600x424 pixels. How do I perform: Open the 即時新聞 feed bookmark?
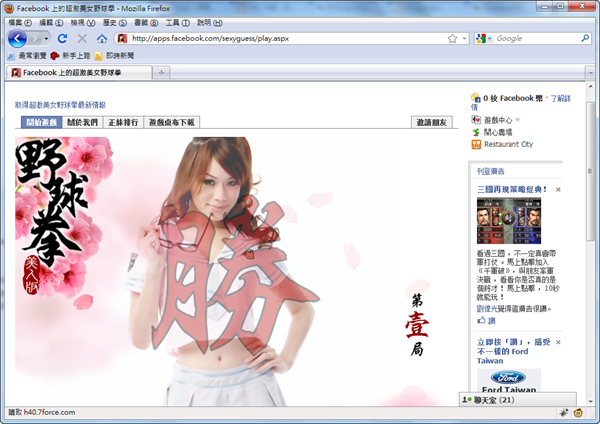[x=114, y=56]
